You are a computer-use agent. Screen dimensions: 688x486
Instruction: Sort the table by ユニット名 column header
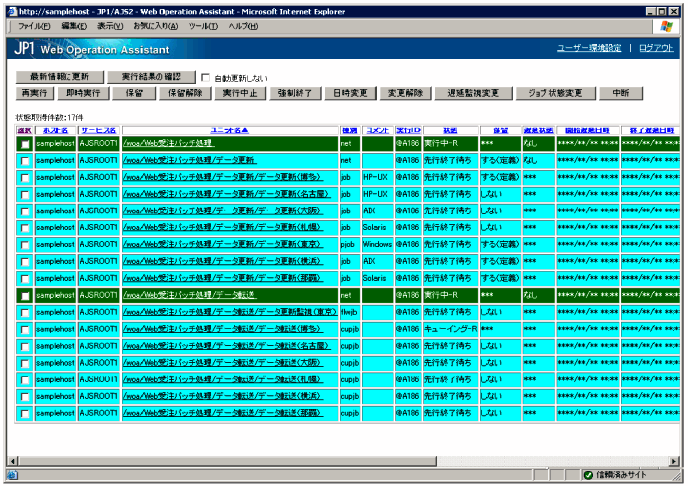(x=228, y=130)
